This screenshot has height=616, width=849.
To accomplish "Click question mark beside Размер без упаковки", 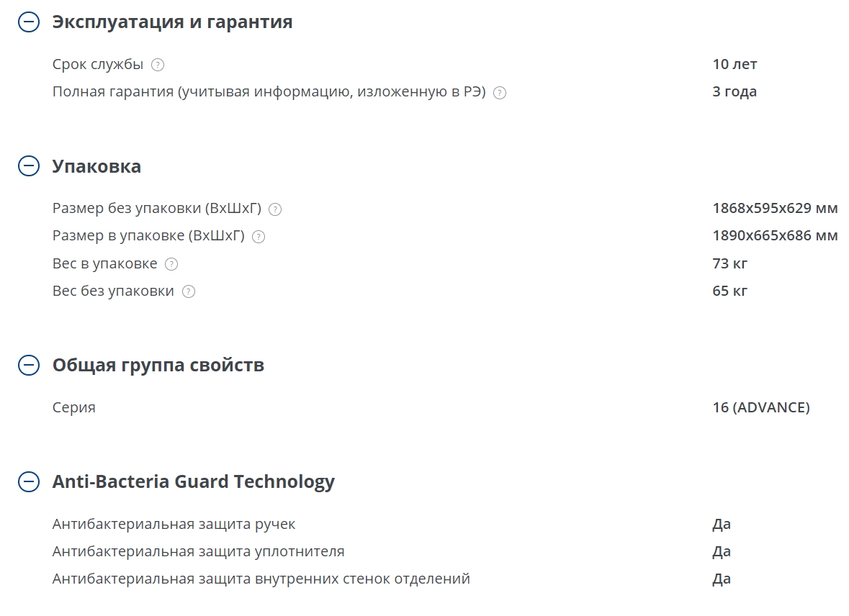I will click(275, 209).
